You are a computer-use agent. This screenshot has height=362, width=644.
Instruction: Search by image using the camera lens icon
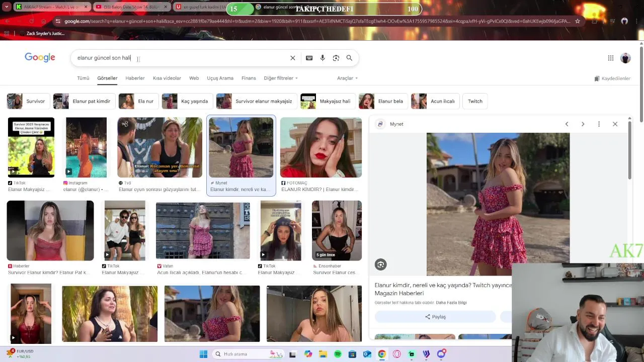click(336, 58)
